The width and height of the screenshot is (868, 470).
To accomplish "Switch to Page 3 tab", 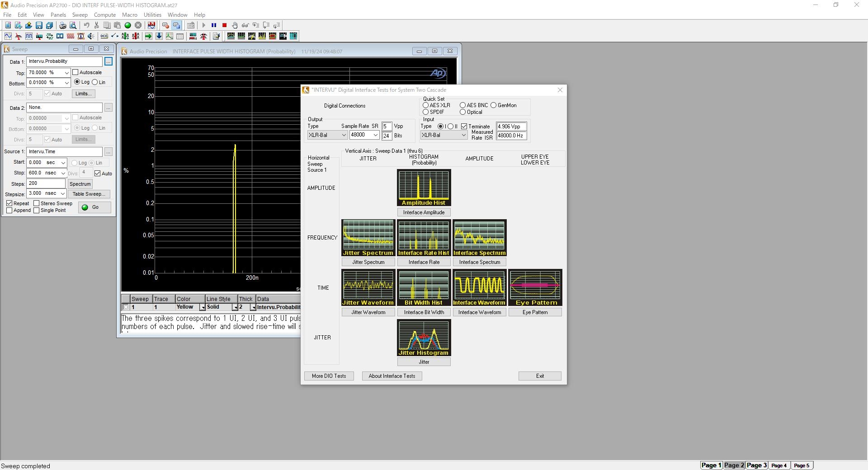I will click(756, 465).
